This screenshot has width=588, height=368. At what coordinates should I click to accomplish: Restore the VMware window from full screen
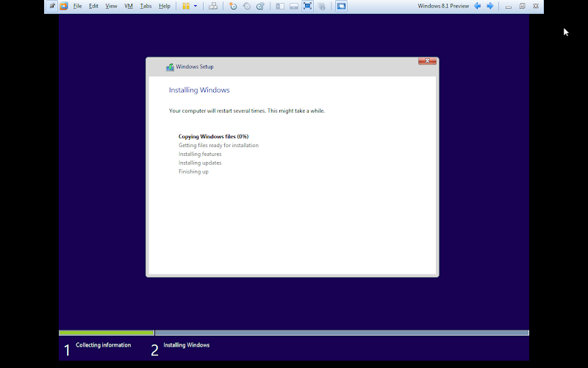(x=522, y=6)
